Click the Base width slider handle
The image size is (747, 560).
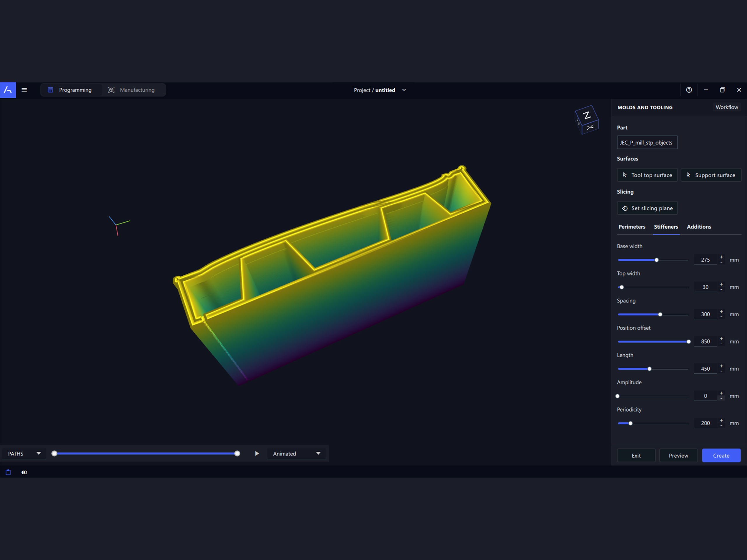click(x=657, y=260)
